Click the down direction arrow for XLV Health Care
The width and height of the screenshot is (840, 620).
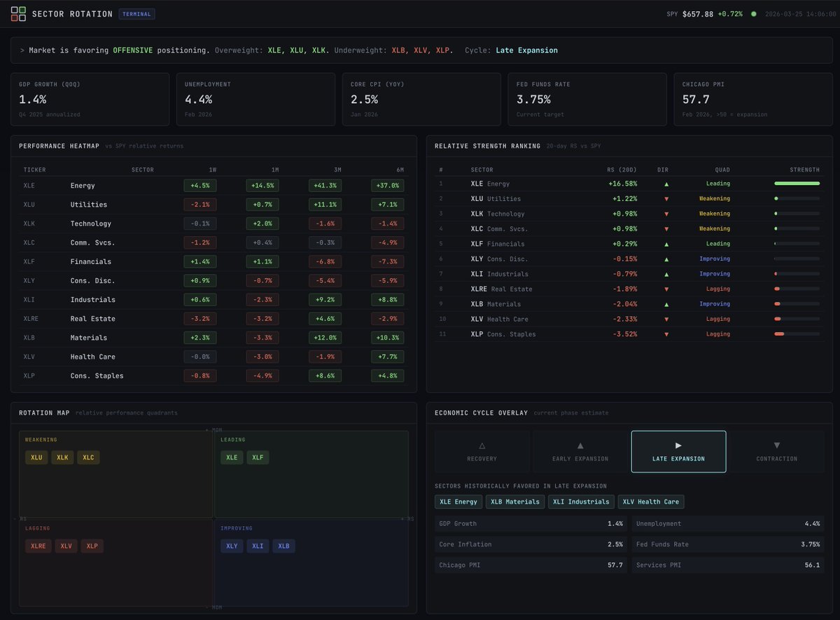click(666, 319)
